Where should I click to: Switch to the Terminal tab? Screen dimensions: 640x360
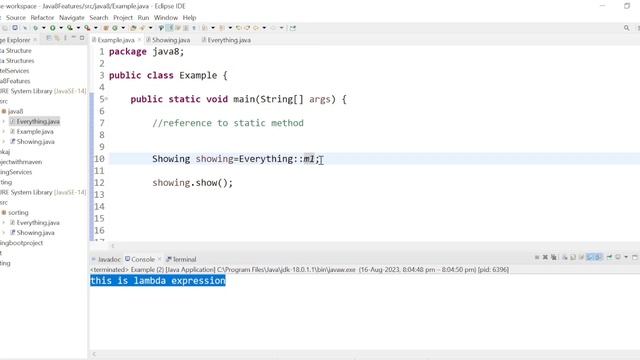click(181, 259)
